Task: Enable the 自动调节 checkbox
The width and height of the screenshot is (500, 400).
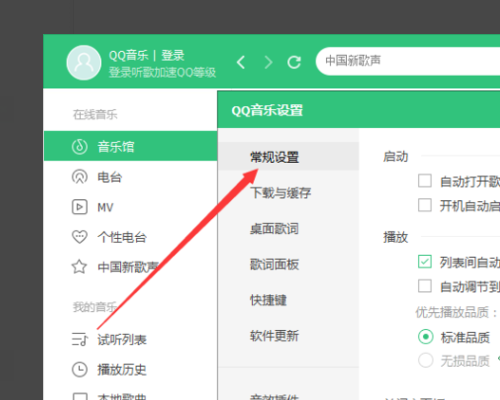Action: pyautogui.click(x=425, y=286)
